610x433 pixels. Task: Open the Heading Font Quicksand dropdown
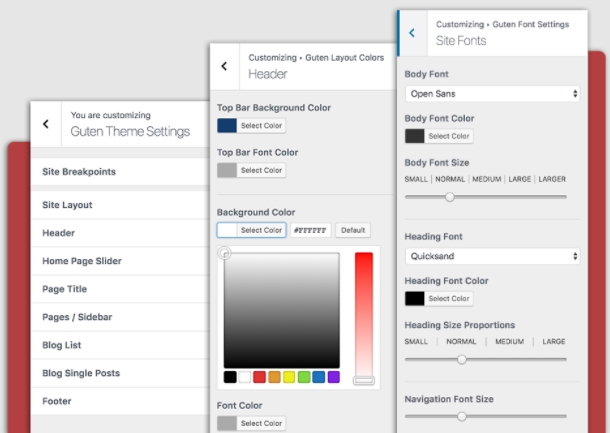pyautogui.click(x=492, y=256)
